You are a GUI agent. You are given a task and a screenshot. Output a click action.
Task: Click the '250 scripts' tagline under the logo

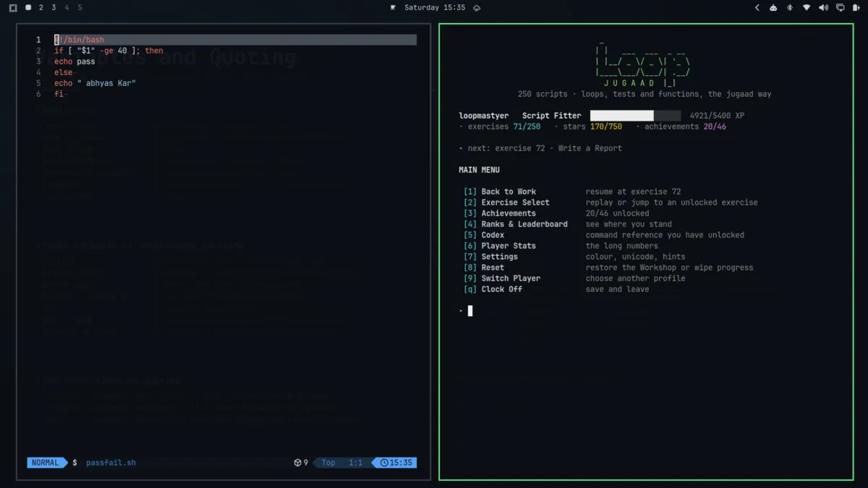(x=644, y=94)
